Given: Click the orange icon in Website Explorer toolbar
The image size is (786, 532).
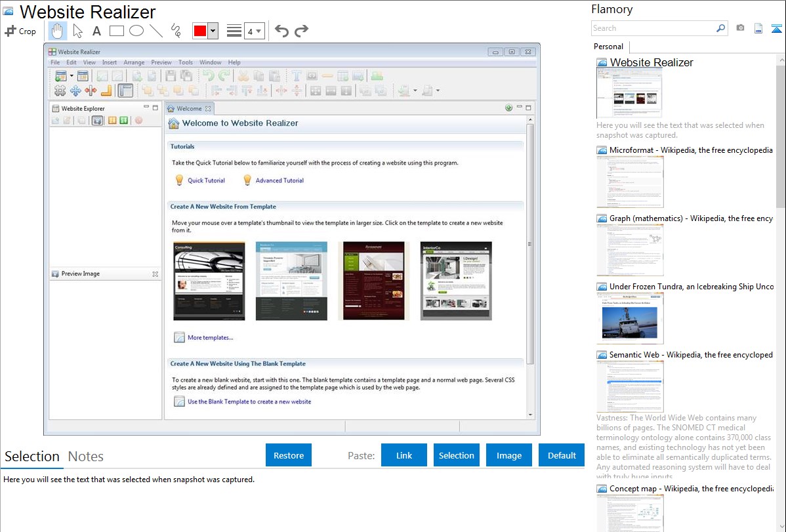Looking at the screenshot, I should (x=112, y=120).
